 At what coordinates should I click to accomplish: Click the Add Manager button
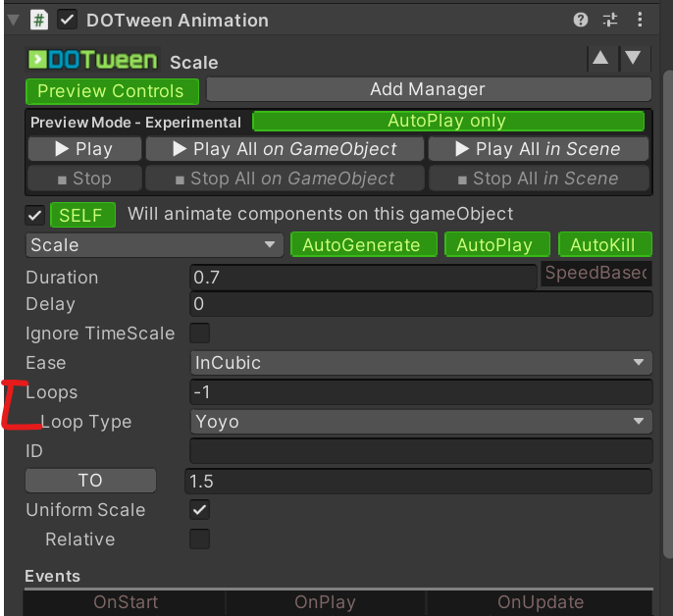point(429,89)
